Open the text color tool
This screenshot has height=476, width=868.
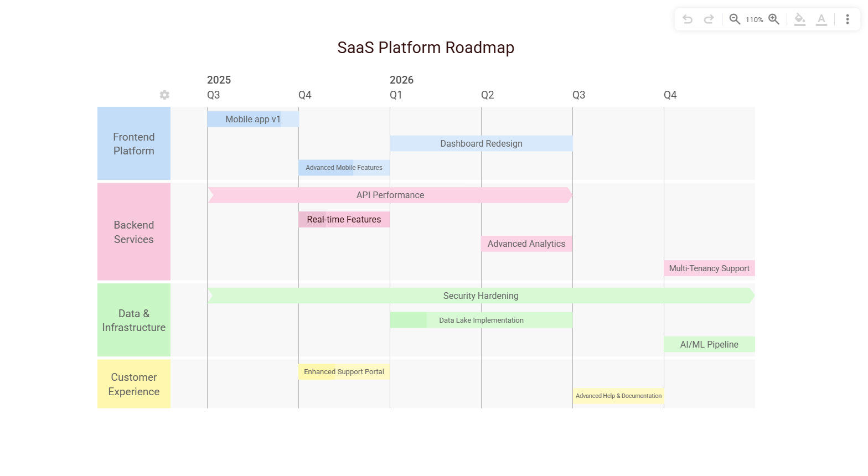821,19
